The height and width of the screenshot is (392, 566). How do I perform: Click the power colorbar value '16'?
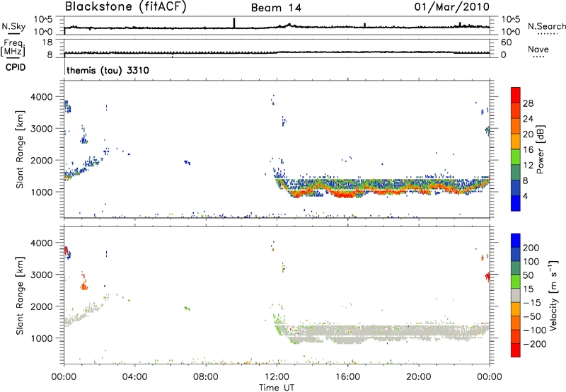click(528, 150)
